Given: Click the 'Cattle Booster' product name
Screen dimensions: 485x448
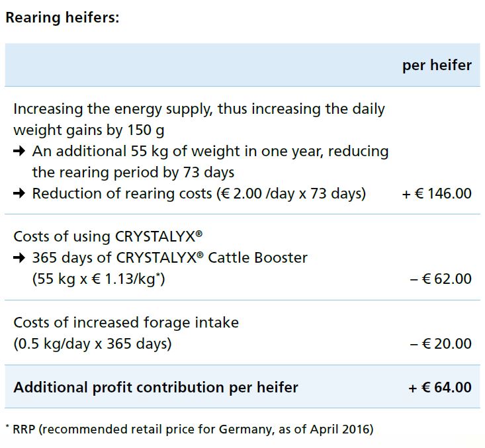Looking at the screenshot, I should pyautogui.click(x=257, y=257).
